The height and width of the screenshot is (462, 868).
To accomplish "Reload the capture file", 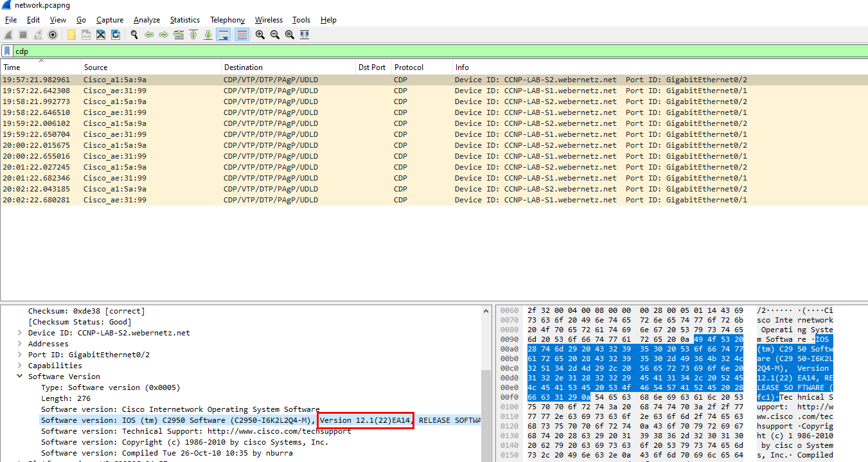I will (116, 35).
